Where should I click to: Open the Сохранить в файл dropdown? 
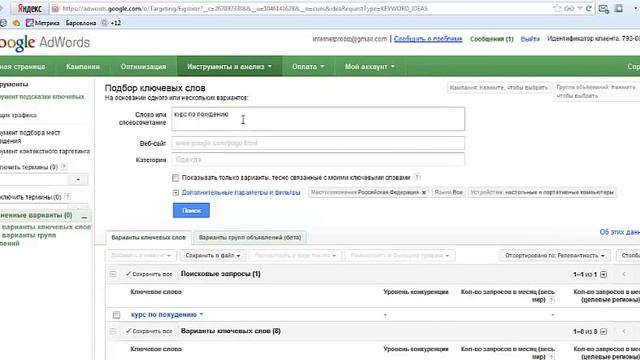pyautogui.click(x=213, y=256)
